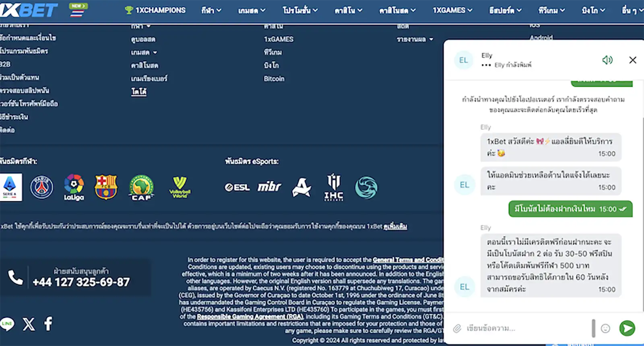Open the X (Twitter) social icon
Image resolution: width=644 pixels, height=346 pixels.
[x=29, y=324]
